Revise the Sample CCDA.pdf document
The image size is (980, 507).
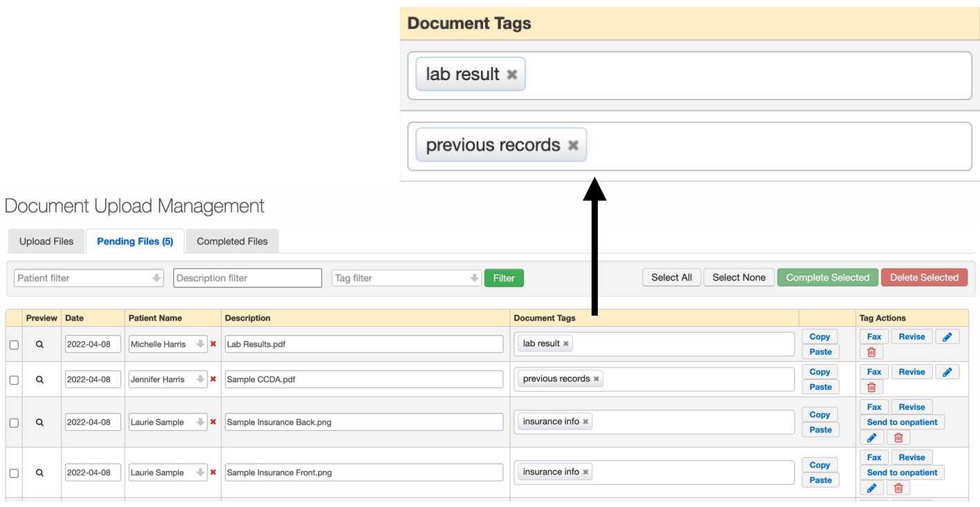[x=912, y=372]
